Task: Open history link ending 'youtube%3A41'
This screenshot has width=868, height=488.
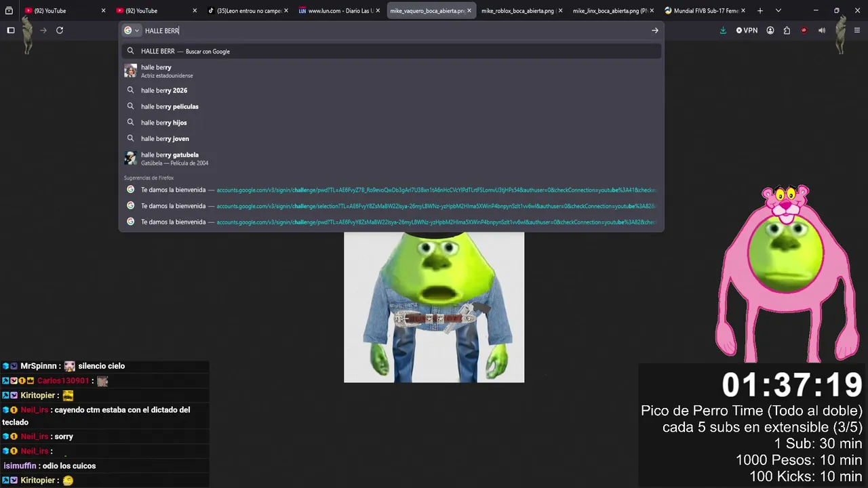Action: [x=391, y=190]
